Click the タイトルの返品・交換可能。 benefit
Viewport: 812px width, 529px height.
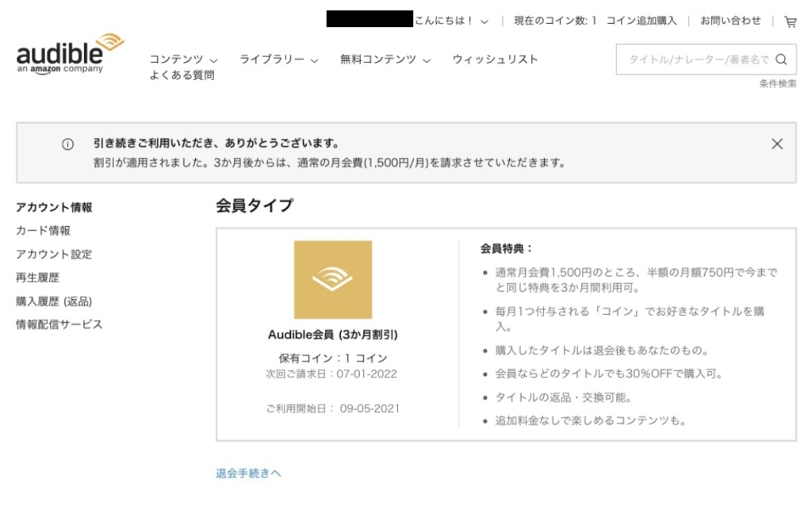[x=564, y=397]
